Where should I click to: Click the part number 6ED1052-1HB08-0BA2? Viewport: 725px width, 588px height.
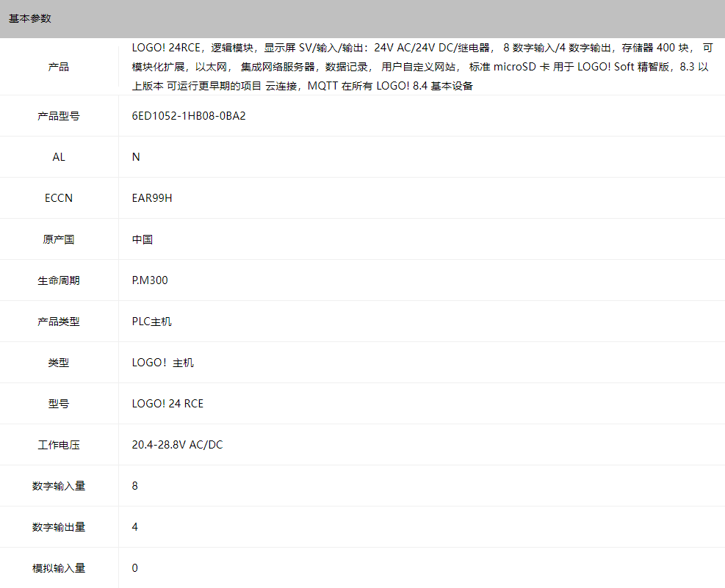pyautogui.click(x=189, y=116)
